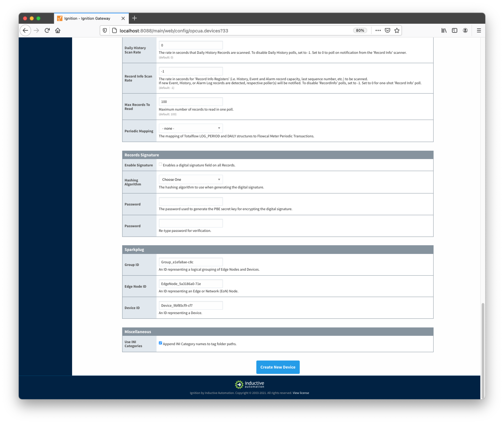Click the re-type Password verification field
This screenshot has height=424, width=504.
coord(191,223)
